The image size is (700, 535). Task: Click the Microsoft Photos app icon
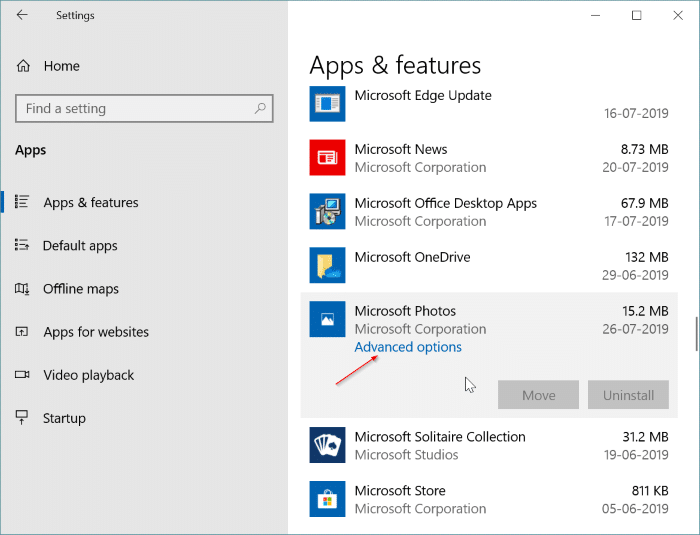327,319
